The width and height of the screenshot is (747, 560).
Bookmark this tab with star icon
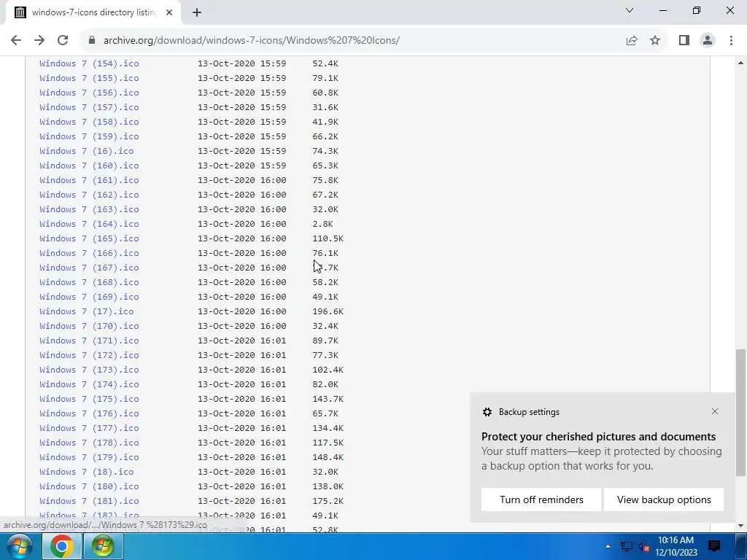[655, 40]
